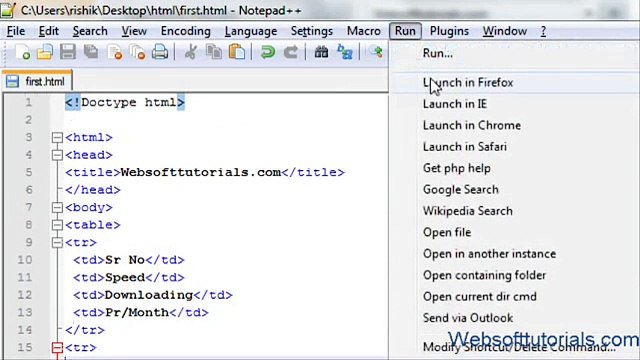The width and height of the screenshot is (640, 360).
Task: Close the open Run menu
Action: tap(405, 31)
